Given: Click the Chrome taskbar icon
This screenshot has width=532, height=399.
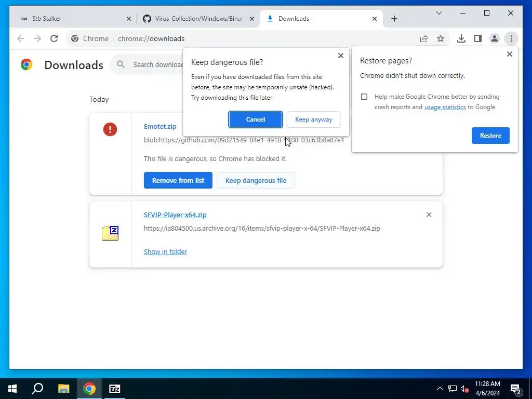Looking at the screenshot, I should click(89, 389).
